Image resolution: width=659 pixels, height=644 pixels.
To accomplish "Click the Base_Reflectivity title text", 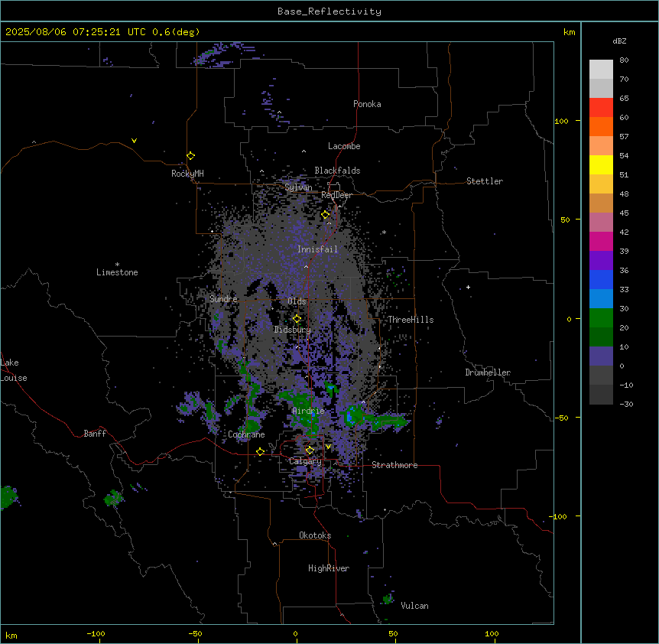I will (329, 11).
